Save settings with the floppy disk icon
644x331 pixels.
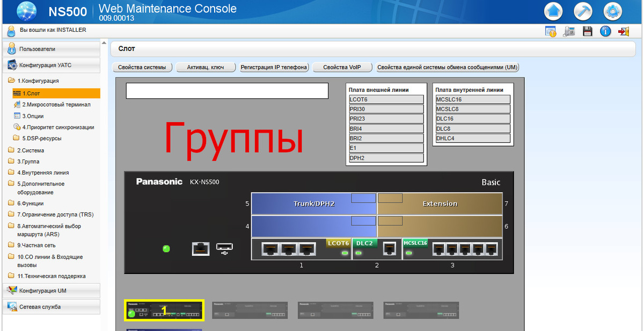(587, 31)
